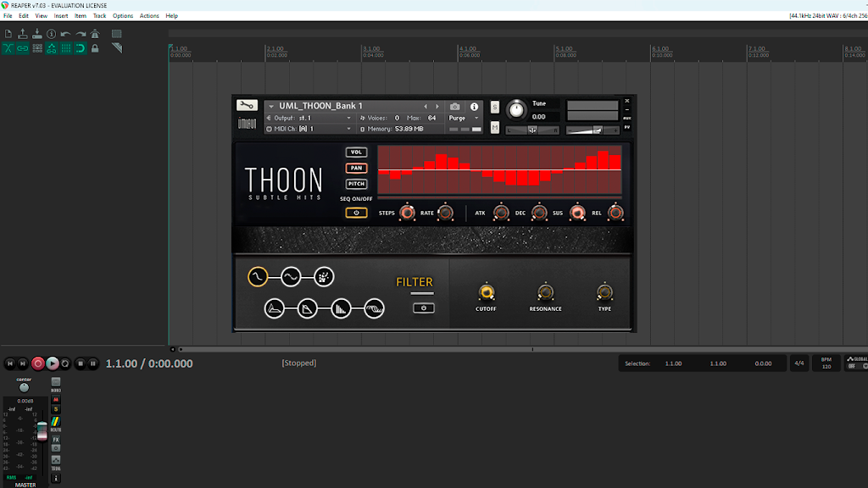
Task: Select the scattered-dots effect node icon
Action: coord(324,277)
